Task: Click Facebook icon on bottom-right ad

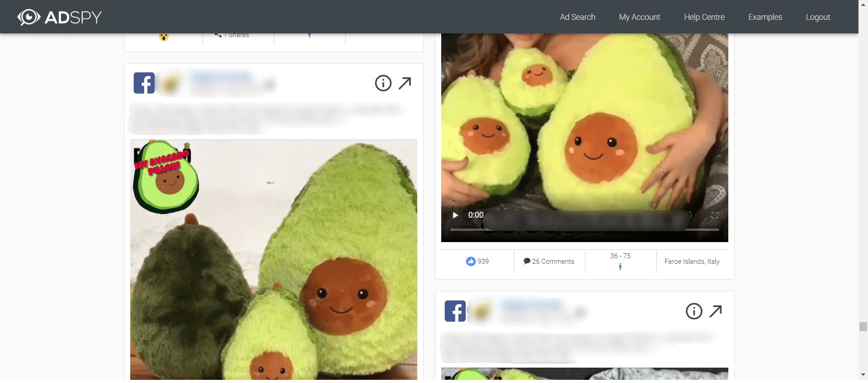Action: pyautogui.click(x=455, y=311)
